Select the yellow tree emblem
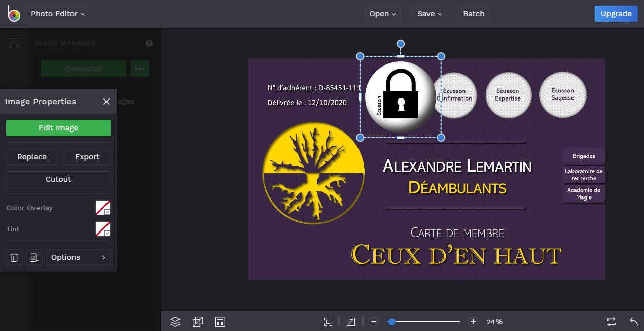The width and height of the screenshot is (644, 331). [x=313, y=173]
